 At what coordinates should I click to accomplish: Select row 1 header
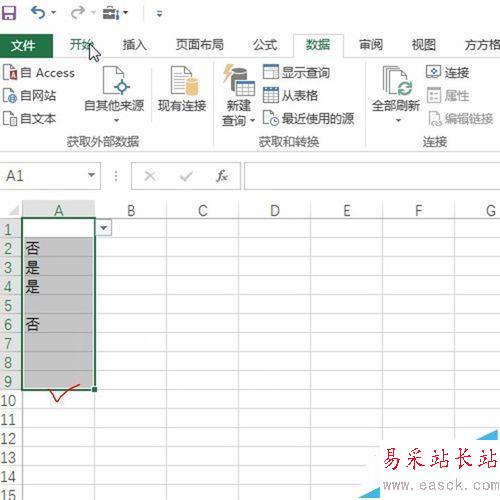pos(11,229)
